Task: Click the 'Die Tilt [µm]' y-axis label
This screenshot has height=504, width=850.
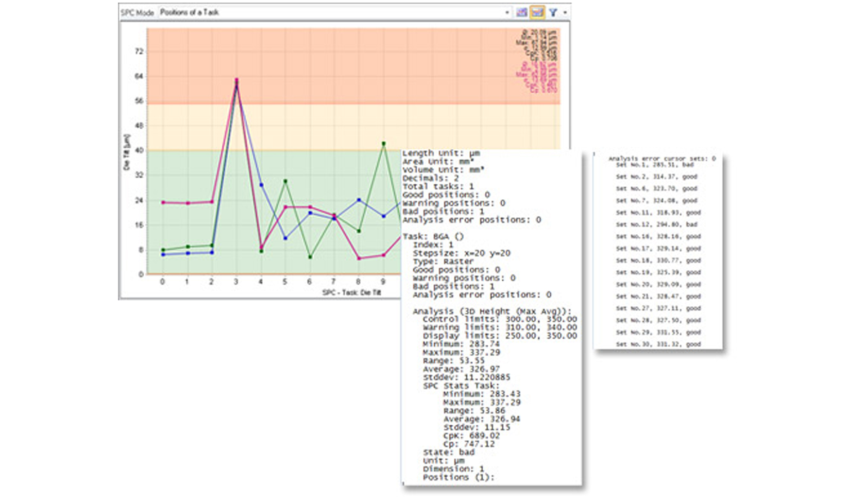Action: click(x=127, y=152)
